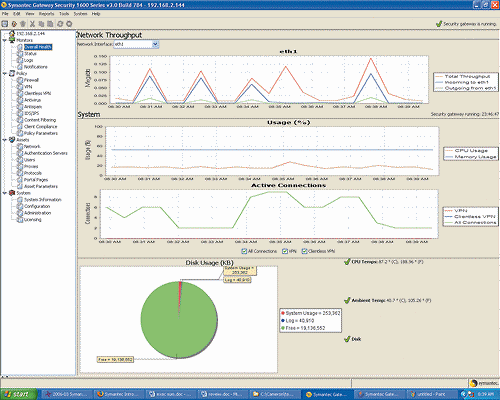Click the Licensing node icon
Screen dimensions: 500x400
pyautogui.click(x=20, y=219)
